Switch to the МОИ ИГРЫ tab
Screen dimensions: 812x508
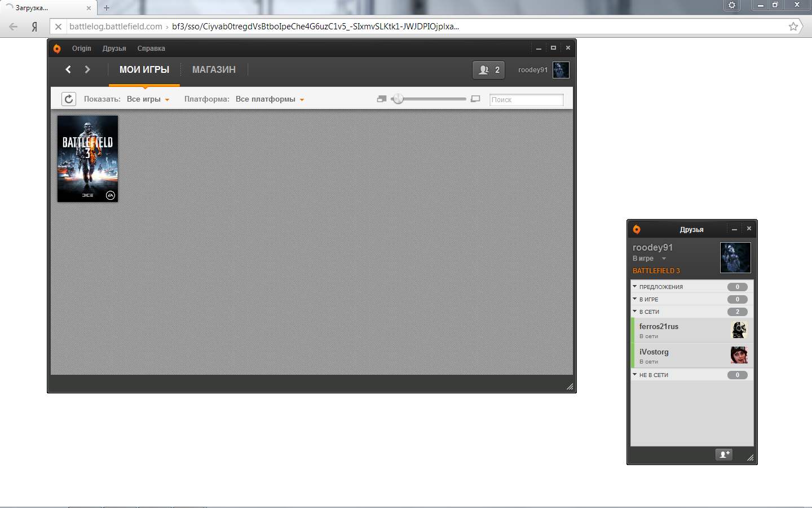tap(144, 69)
